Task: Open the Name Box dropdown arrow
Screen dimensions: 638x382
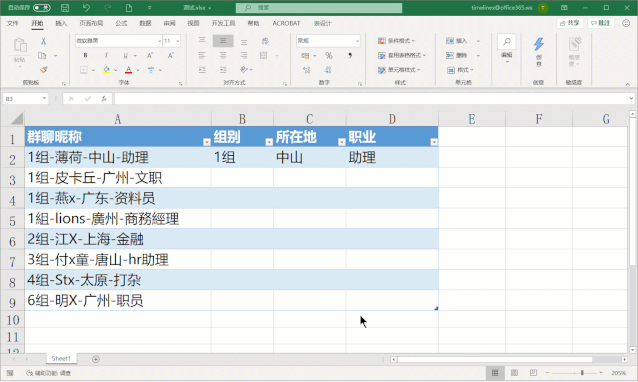Action: tap(44, 98)
